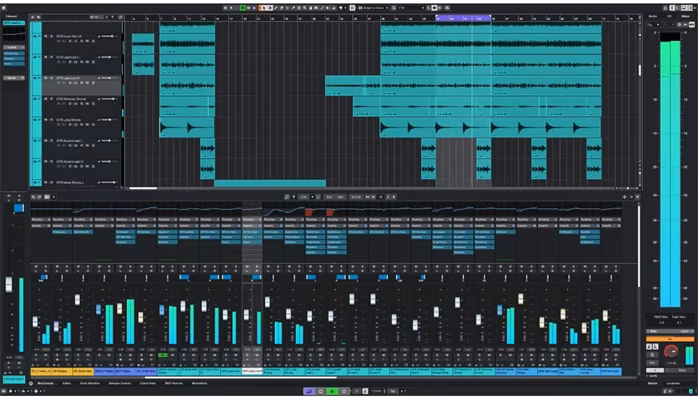Viewport: 698px width, 400px height.
Task: Open the meter scale dropdown in the right zone
Action: click(652, 24)
